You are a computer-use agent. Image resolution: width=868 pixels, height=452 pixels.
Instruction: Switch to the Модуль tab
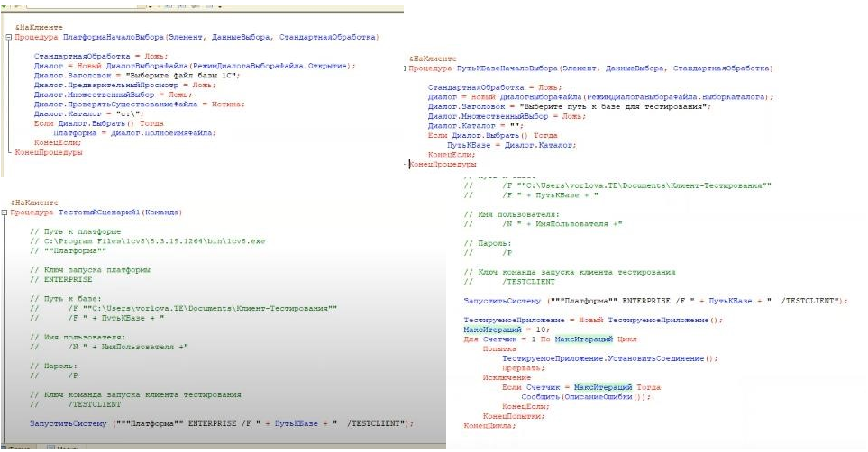[65, 448]
